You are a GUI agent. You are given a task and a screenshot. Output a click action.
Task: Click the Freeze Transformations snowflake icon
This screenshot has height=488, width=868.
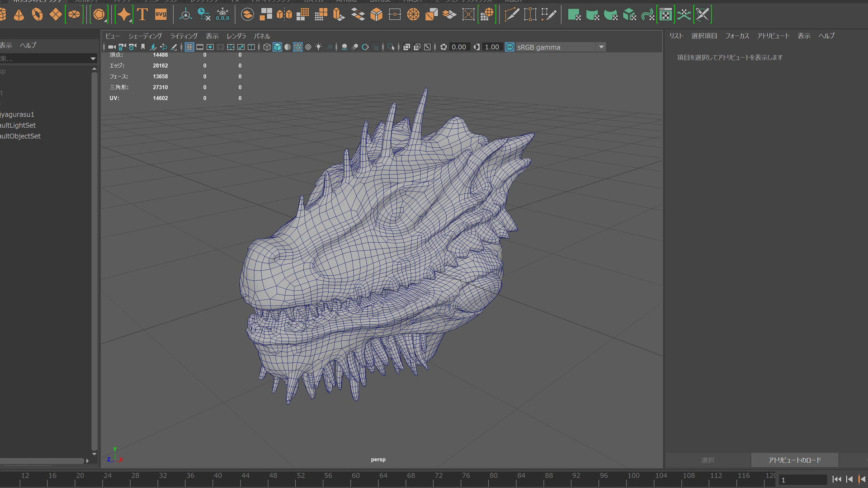coord(222,14)
